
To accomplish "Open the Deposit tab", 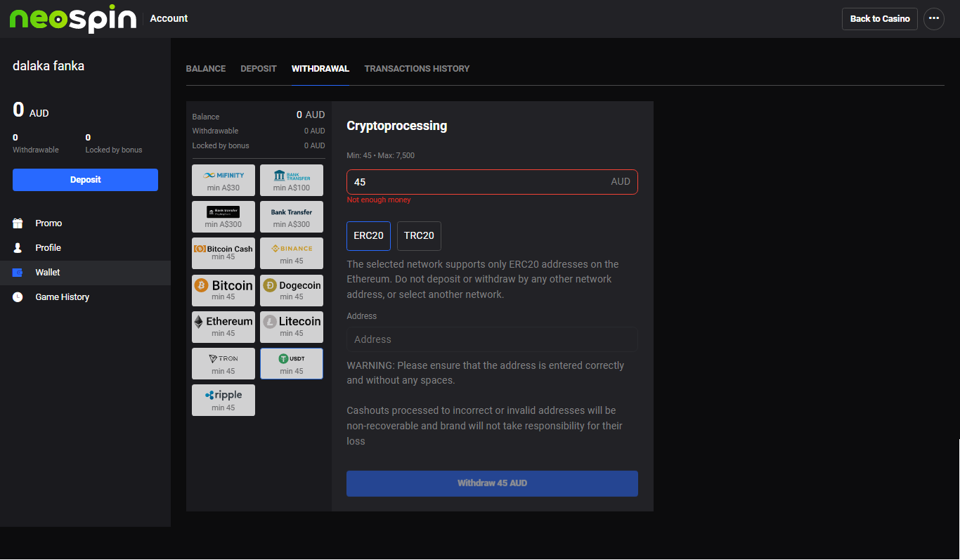I will [x=259, y=69].
